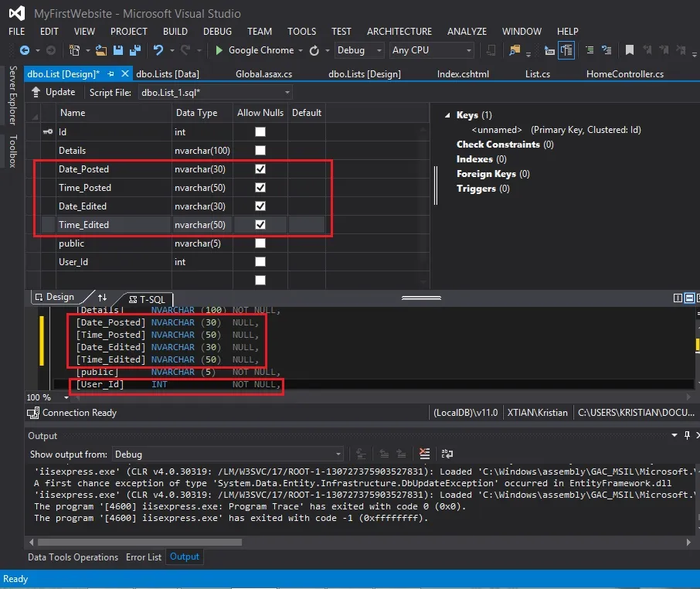The image size is (700, 589).
Task: Uncheck Allow Nulls for Date_Edited
Action: point(260,206)
